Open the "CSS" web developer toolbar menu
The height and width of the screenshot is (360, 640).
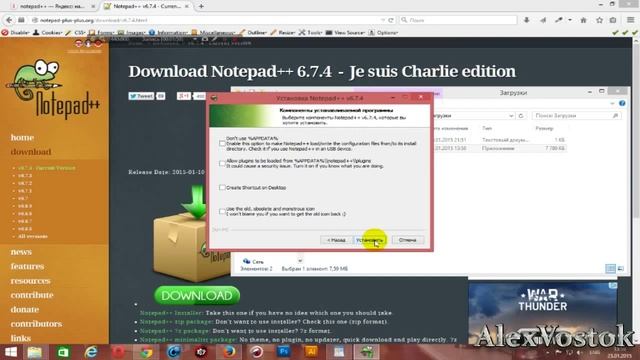click(x=76, y=33)
